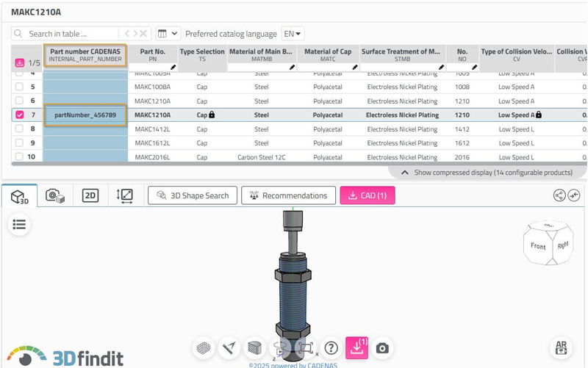Click the Type Selection column header
The image size is (588, 368).
coord(202,54)
